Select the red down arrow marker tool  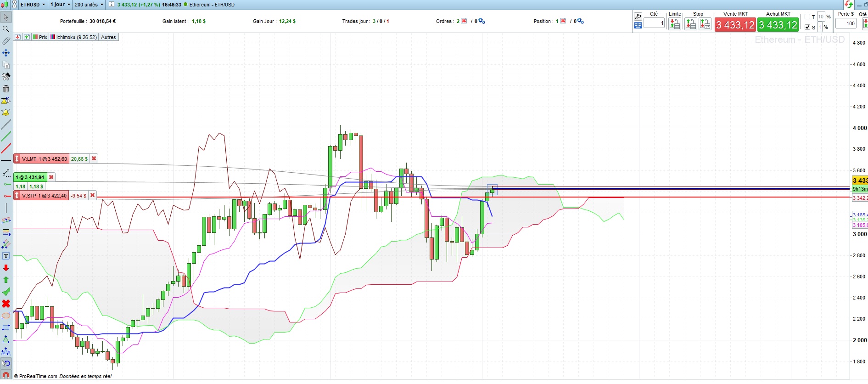(6, 268)
